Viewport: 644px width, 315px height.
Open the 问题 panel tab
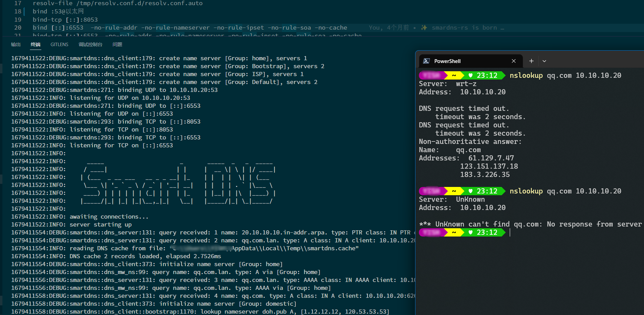click(x=117, y=44)
